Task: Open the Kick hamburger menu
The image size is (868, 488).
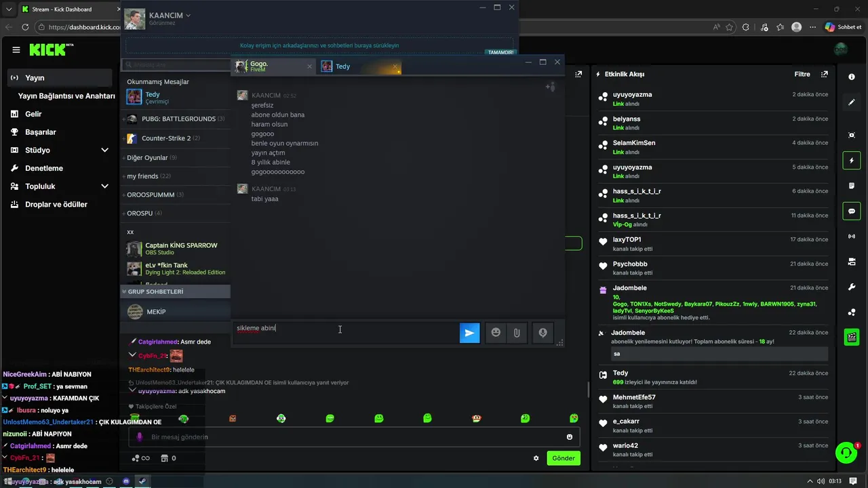Action: point(16,49)
